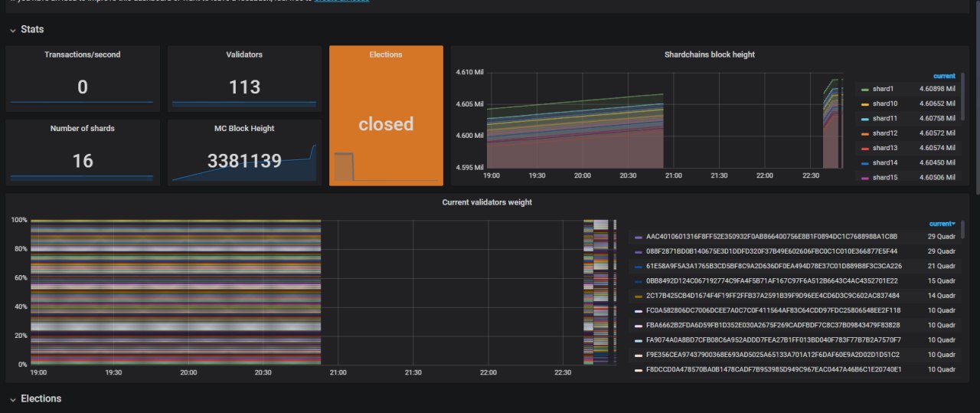Click the shard15 magenta color swatch
The width and height of the screenshot is (980, 413).
(x=865, y=178)
